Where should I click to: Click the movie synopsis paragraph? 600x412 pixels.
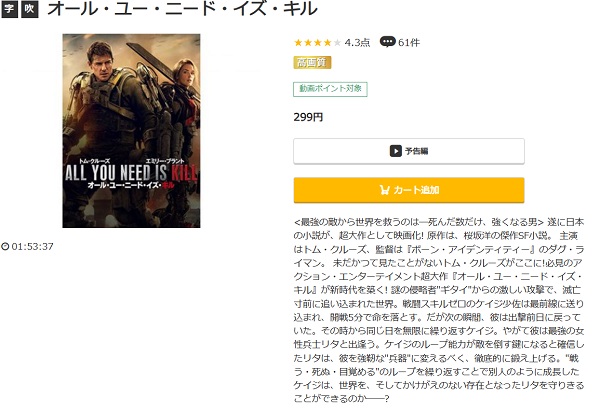[439, 310]
